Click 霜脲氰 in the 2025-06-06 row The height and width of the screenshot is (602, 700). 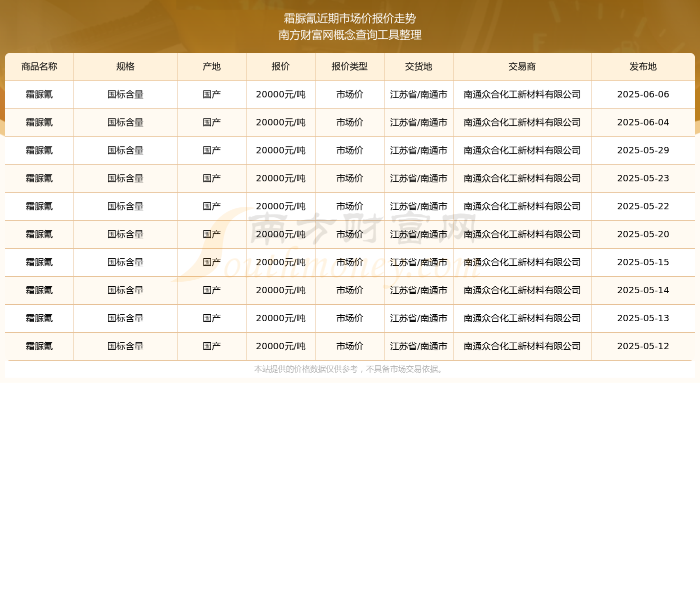(39, 94)
